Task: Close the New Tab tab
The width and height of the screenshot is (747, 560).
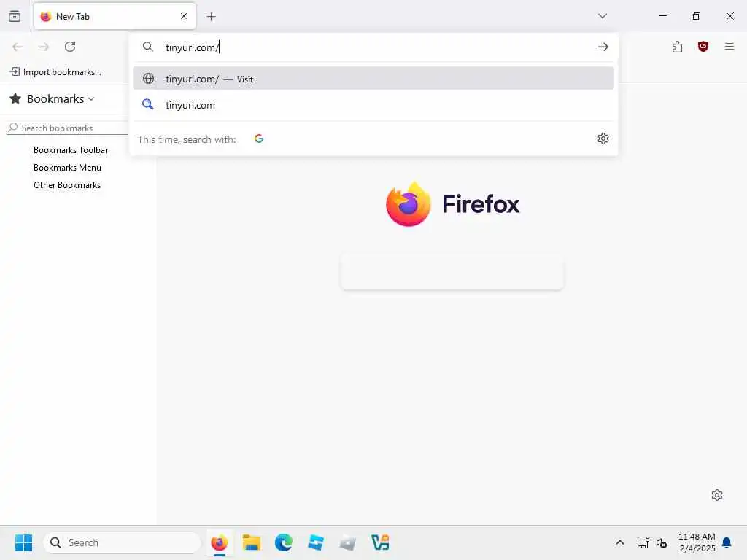Action: pyautogui.click(x=184, y=16)
